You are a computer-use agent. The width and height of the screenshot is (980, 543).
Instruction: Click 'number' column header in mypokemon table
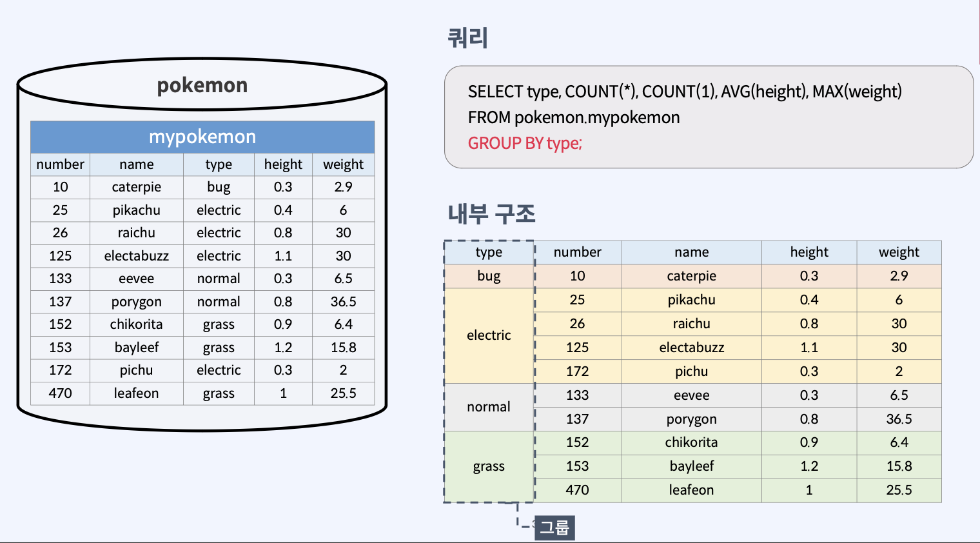tap(60, 164)
